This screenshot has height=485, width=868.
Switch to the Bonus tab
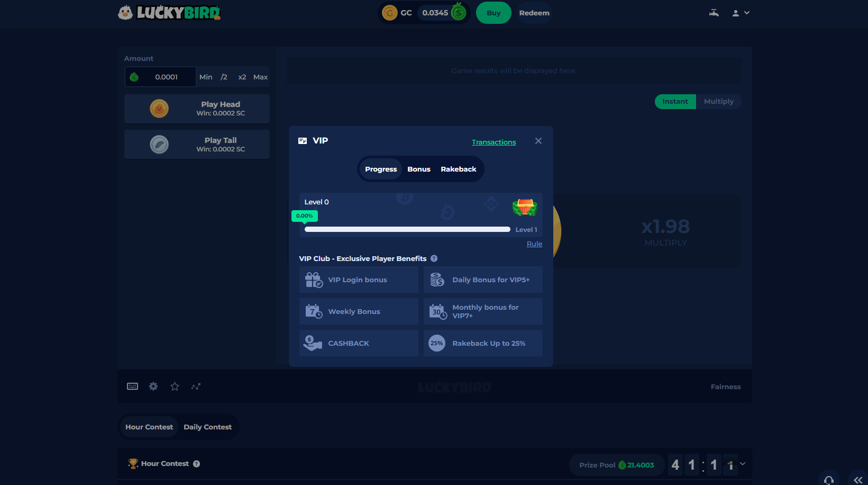coord(419,169)
